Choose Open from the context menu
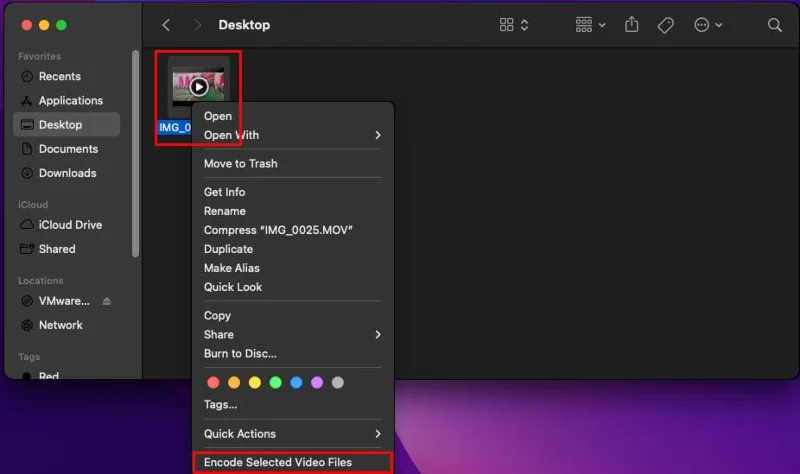Image resolution: width=800 pixels, height=474 pixels. [292, 116]
